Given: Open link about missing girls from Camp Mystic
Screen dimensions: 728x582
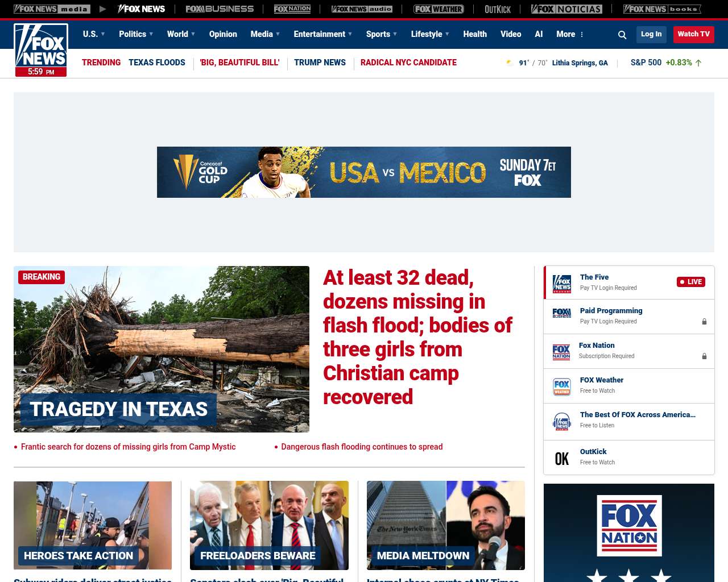Looking at the screenshot, I should click(128, 447).
